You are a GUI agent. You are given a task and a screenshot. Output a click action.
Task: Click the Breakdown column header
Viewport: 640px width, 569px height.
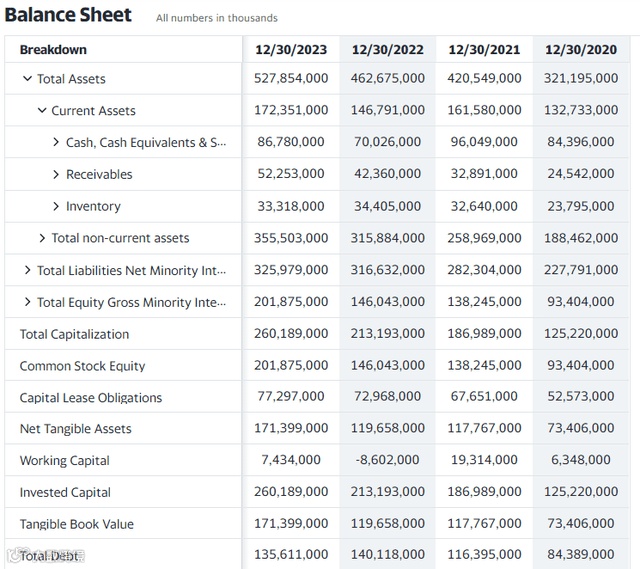(53, 49)
